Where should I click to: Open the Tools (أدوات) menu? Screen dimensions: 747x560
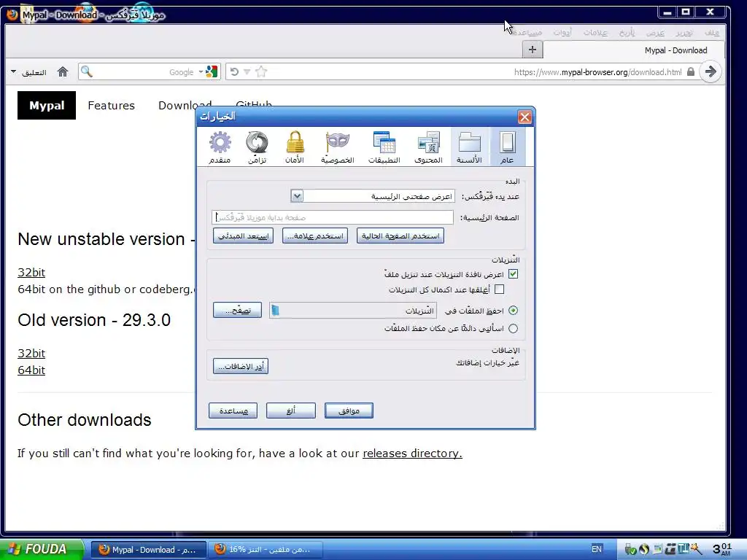coord(562,32)
